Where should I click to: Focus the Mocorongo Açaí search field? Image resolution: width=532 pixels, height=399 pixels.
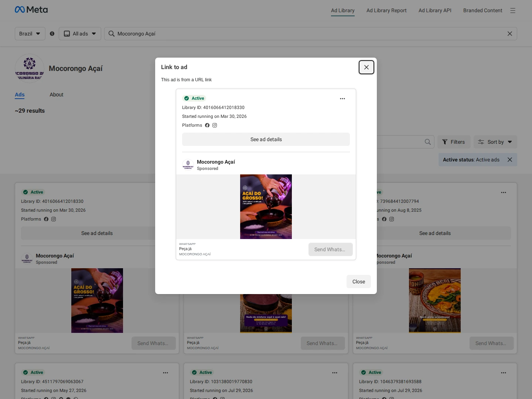(x=310, y=34)
